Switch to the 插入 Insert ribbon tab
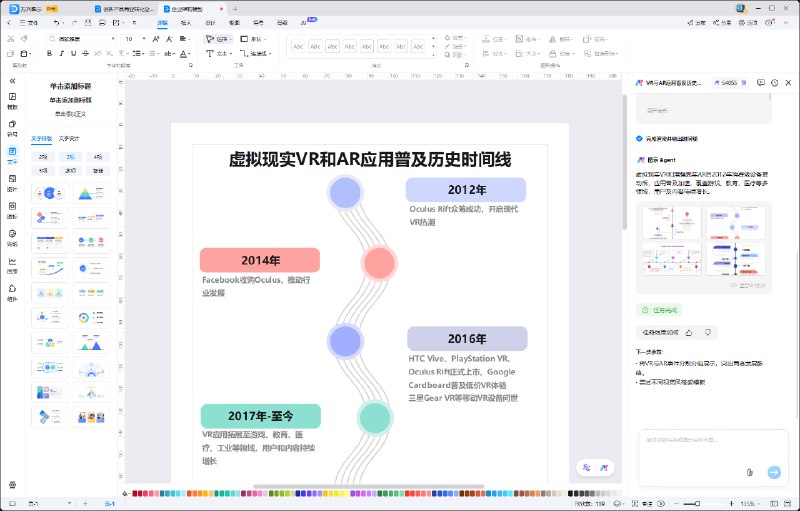Viewport: 800px width, 511px height. point(186,23)
